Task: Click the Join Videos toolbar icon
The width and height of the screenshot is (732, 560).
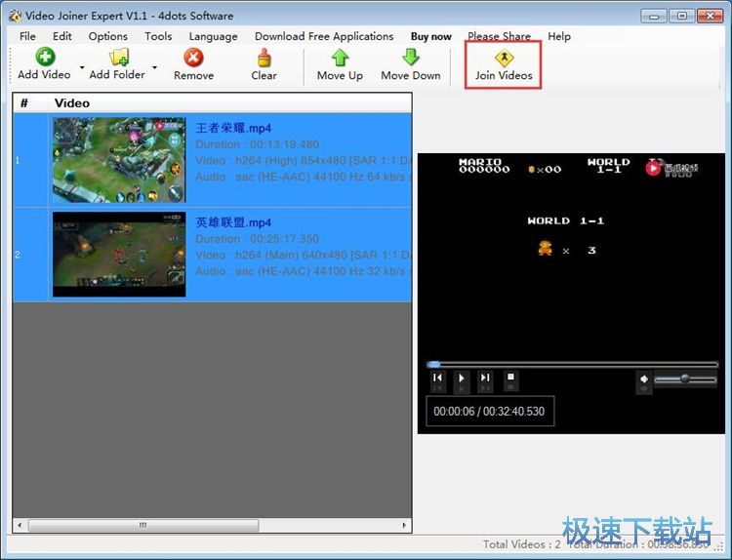Action: point(504,59)
